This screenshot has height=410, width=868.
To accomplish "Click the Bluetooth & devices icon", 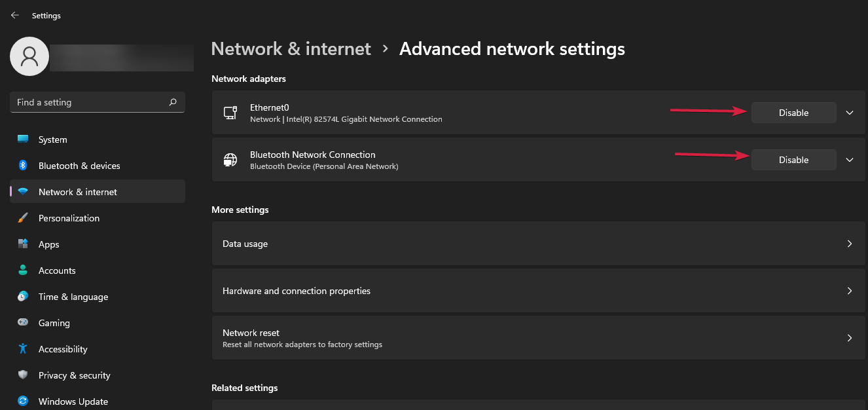I will point(23,166).
